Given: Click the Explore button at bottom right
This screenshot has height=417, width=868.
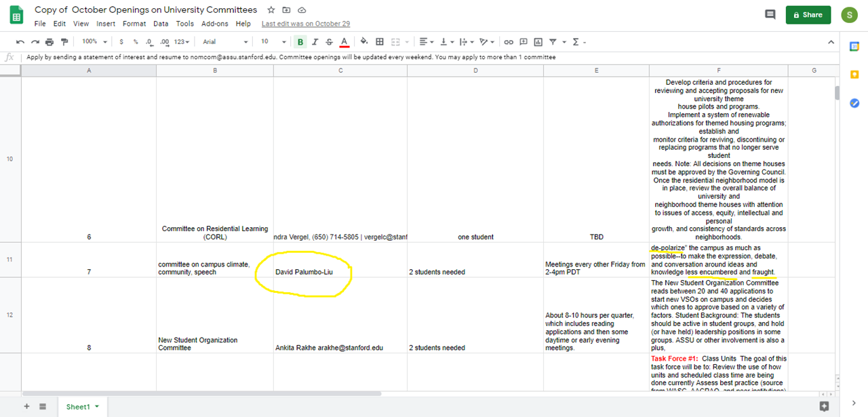Looking at the screenshot, I should click(x=825, y=406).
